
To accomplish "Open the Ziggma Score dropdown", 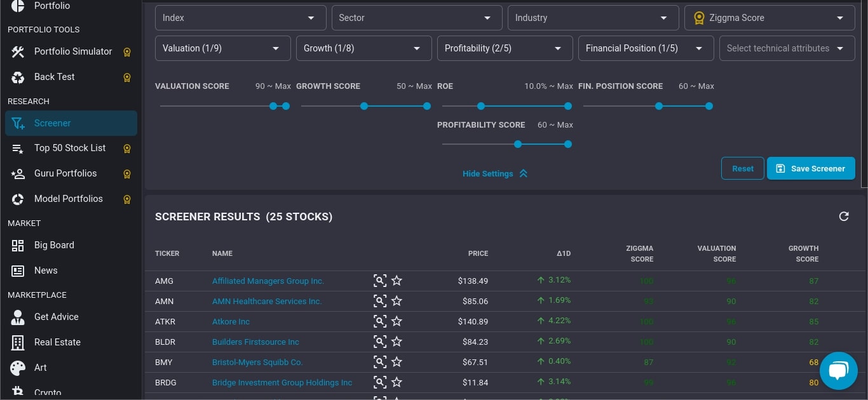I will click(x=770, y=18).
